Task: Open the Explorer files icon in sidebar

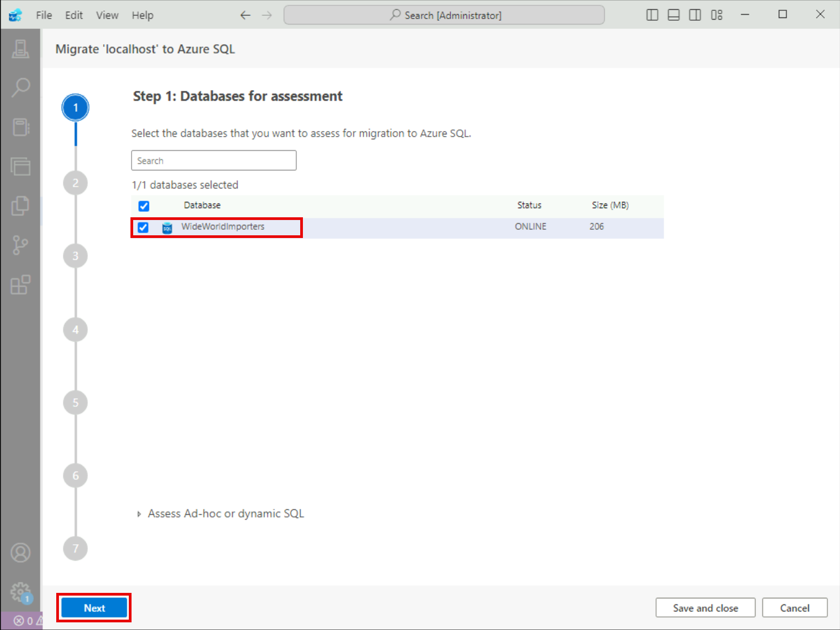Action: (x=21, y=206)
